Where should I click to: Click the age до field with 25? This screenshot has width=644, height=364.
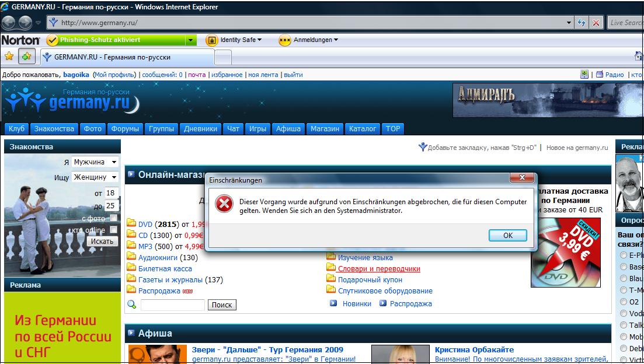pyautogui.click(x=112, y=205)
